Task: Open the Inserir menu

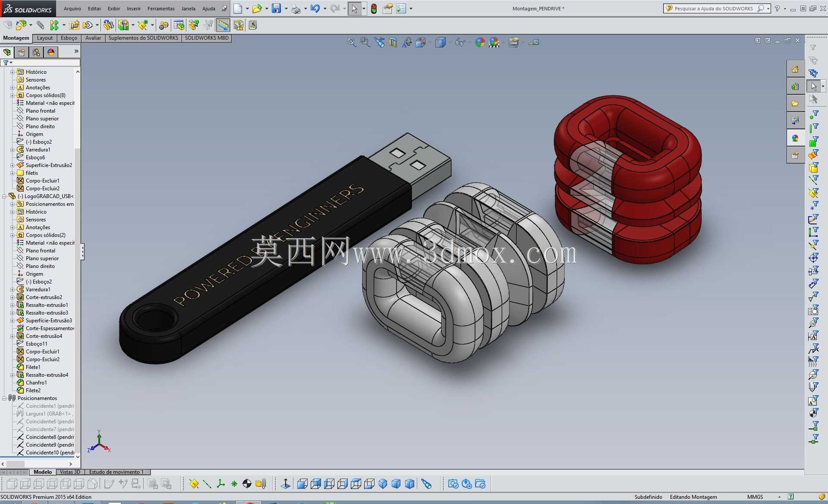Action: pos(133,9)
